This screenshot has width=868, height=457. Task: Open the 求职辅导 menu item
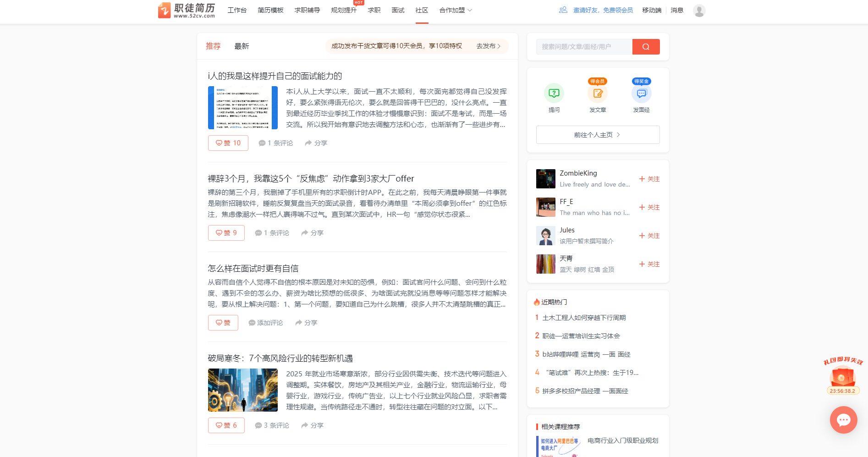[306, 10]
